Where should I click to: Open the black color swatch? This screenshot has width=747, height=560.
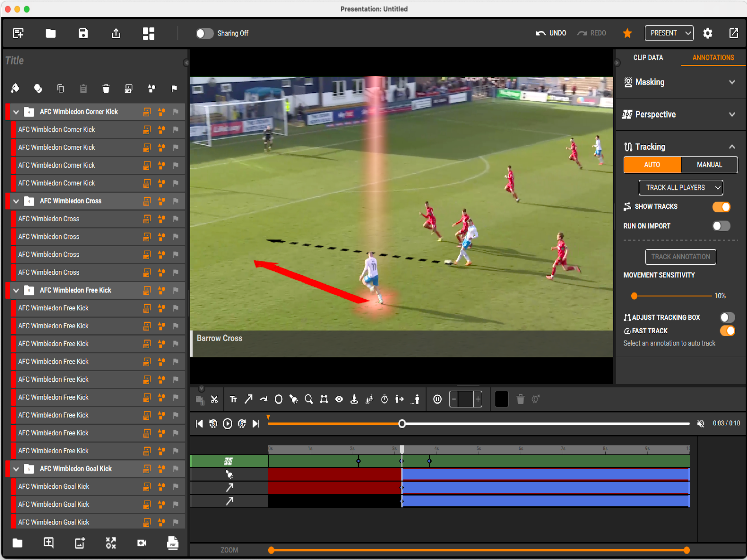(501, 399)
